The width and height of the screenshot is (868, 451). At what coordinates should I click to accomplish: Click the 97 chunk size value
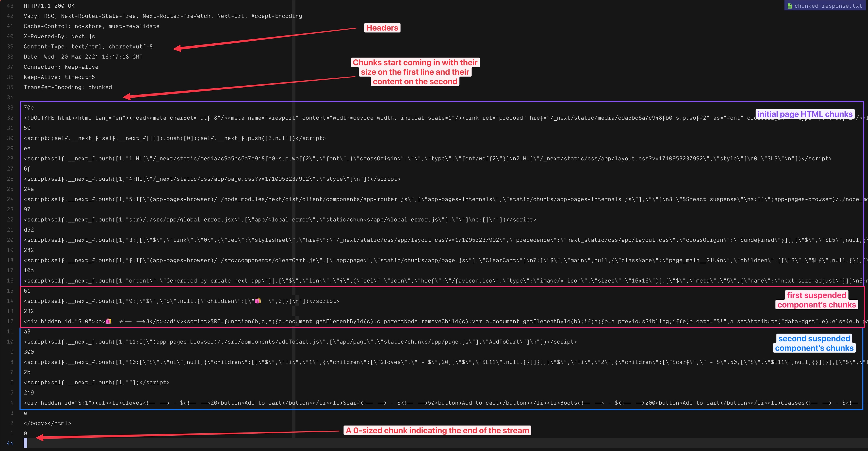(x=27, y=209)
